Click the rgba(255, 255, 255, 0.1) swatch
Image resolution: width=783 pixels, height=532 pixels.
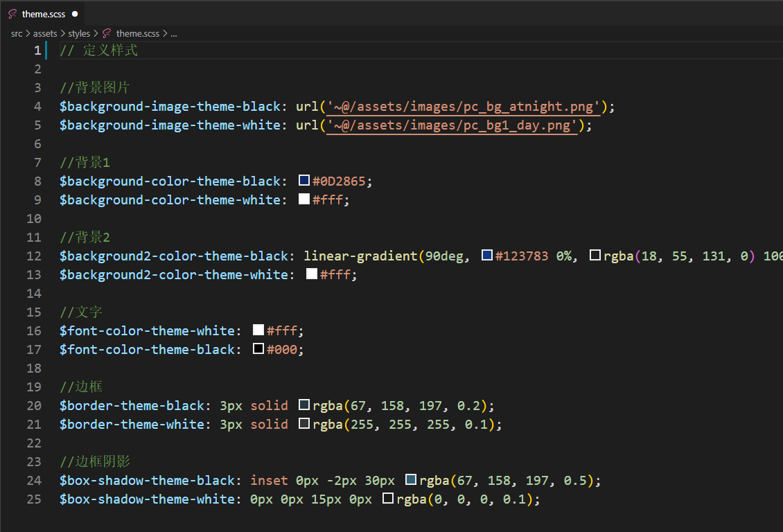pos(304,424)
